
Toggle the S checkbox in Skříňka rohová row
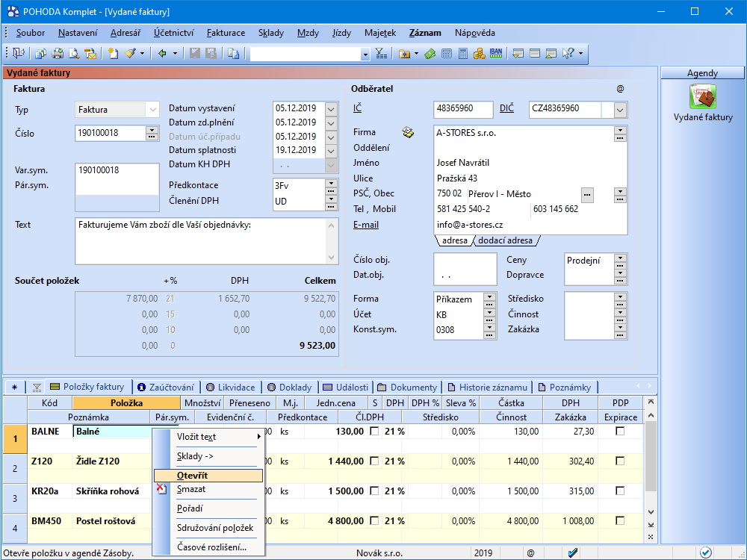tap(374, 491)
